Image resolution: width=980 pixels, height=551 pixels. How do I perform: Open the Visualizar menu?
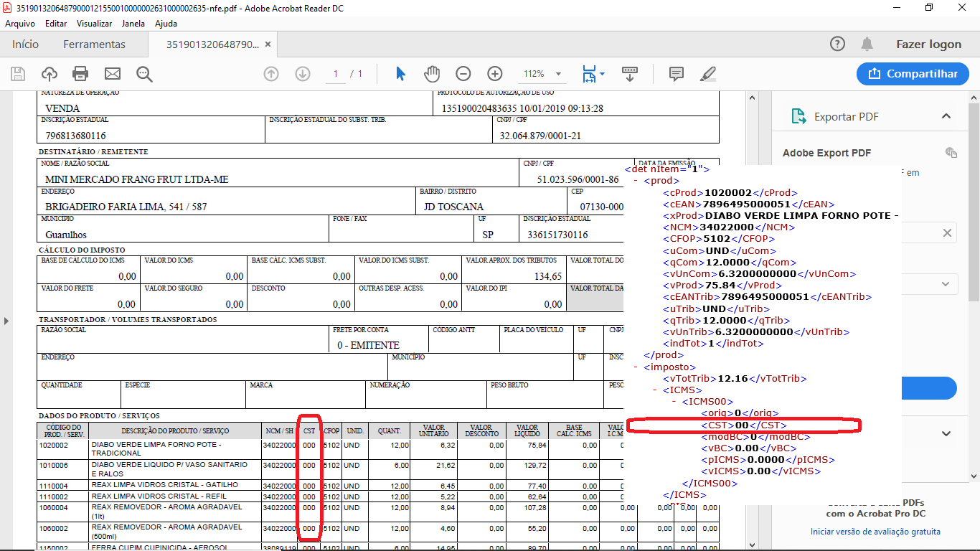point(95,23)
